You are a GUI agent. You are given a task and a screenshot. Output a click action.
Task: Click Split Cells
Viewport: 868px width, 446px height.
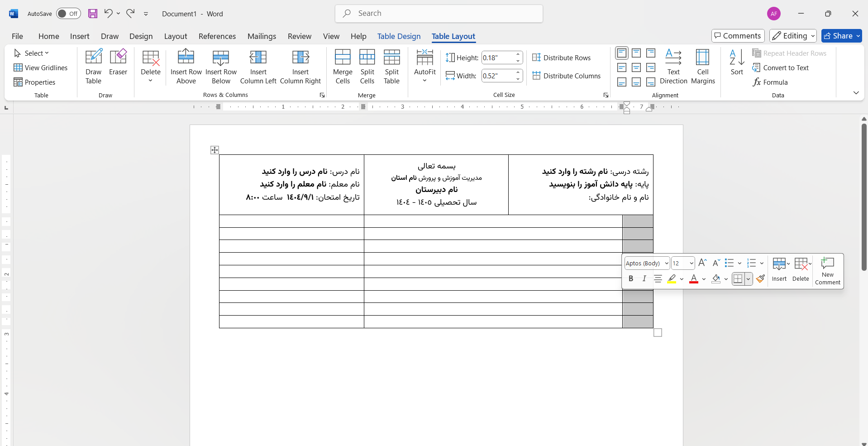tap(367, 67)
